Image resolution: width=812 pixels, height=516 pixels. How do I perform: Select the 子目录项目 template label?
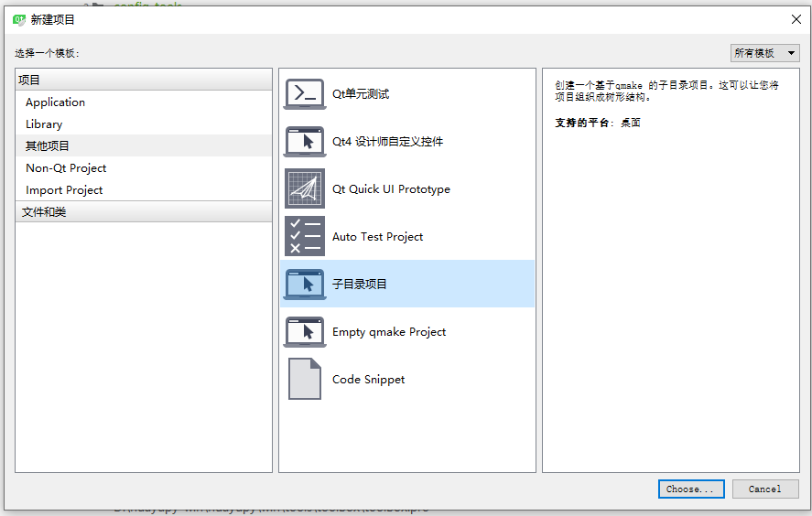(360, 285)
